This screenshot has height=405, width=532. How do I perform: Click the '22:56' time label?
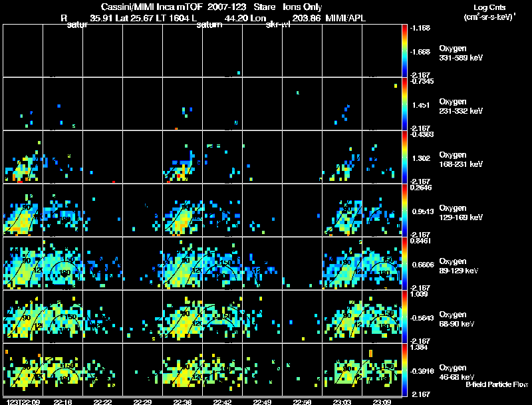[x=302, y=402]
